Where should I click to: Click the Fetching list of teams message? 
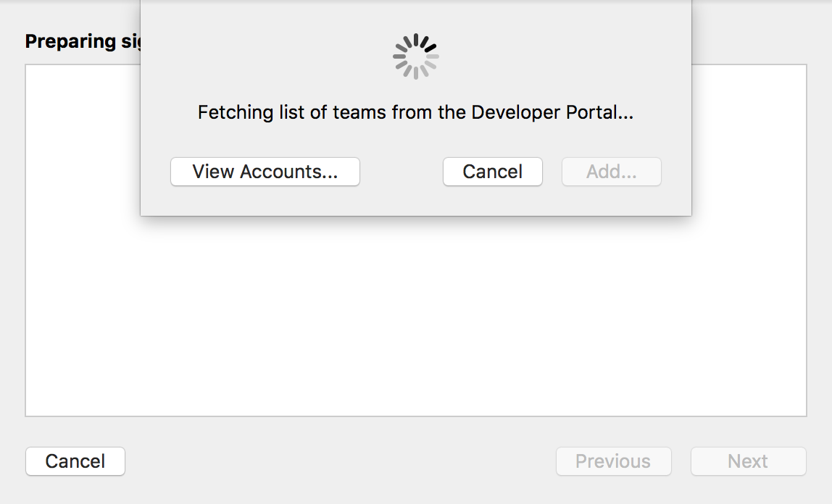click(x=415, y=113)
